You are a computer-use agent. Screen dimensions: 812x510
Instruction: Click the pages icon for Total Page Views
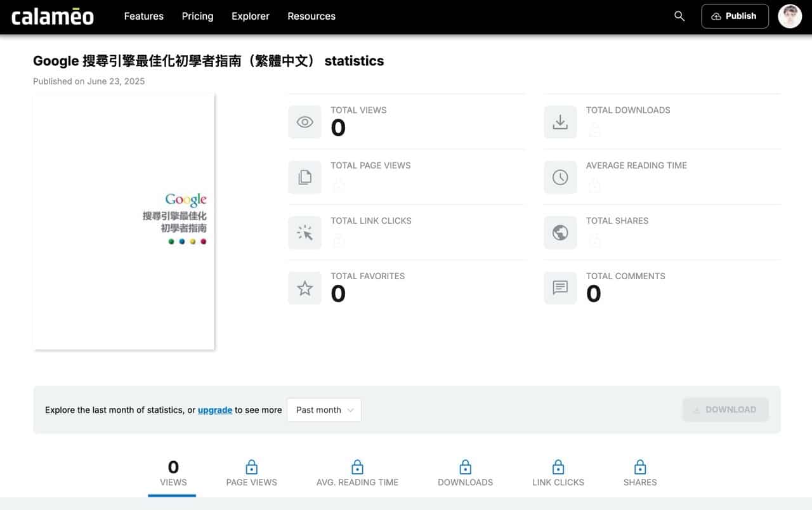(304, 177)
